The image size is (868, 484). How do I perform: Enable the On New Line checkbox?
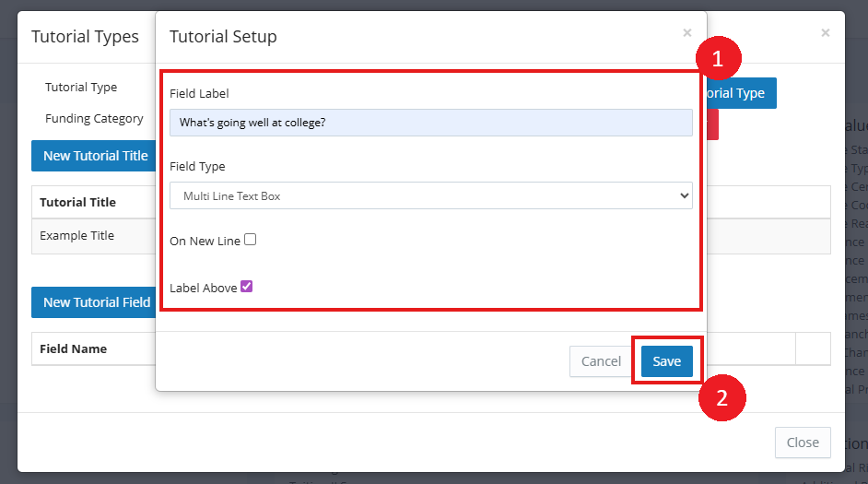point(251,240)
